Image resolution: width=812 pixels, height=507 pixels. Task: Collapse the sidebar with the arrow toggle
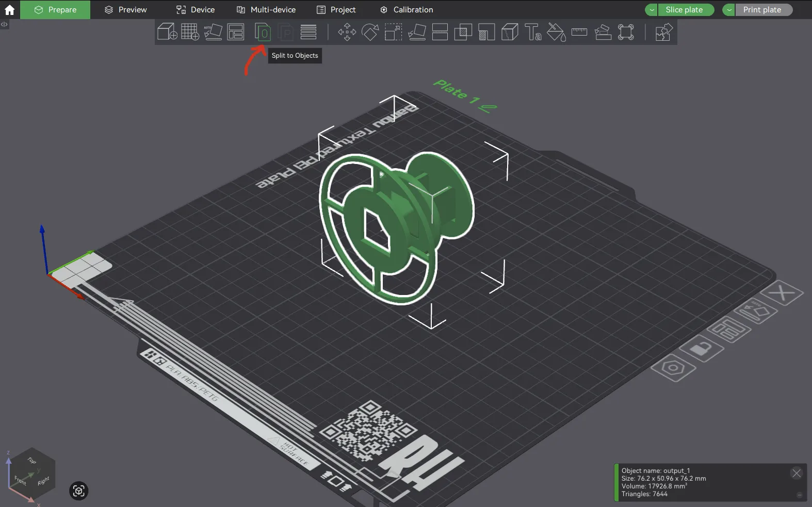(x=4, y=24)
